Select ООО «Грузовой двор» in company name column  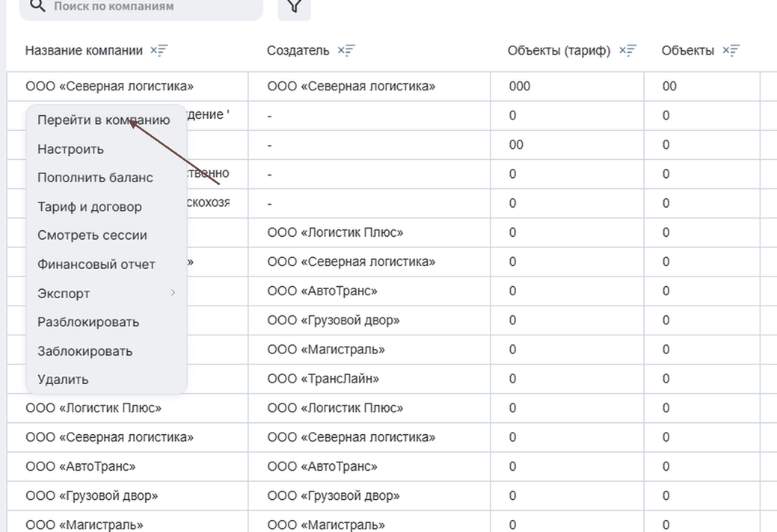[x=92, y=496]
